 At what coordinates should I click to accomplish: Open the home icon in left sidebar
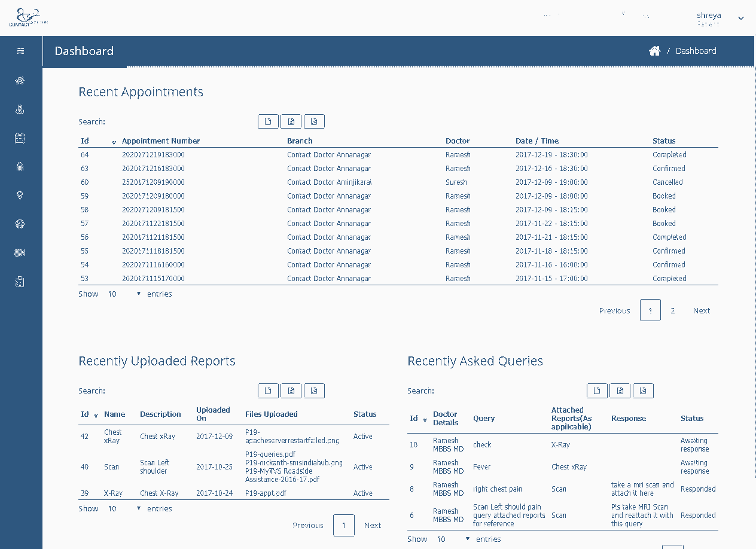click(x=20, y=81)
